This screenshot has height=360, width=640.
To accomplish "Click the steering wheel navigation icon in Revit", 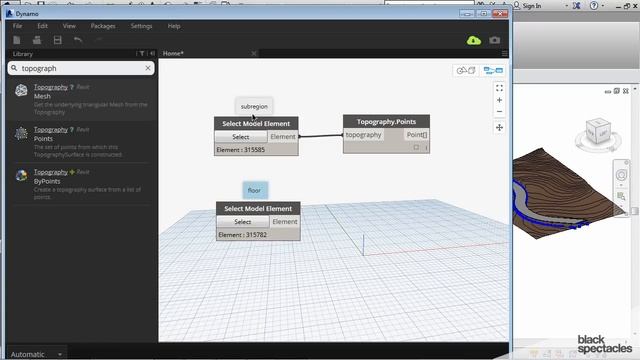I will (621, 175).
